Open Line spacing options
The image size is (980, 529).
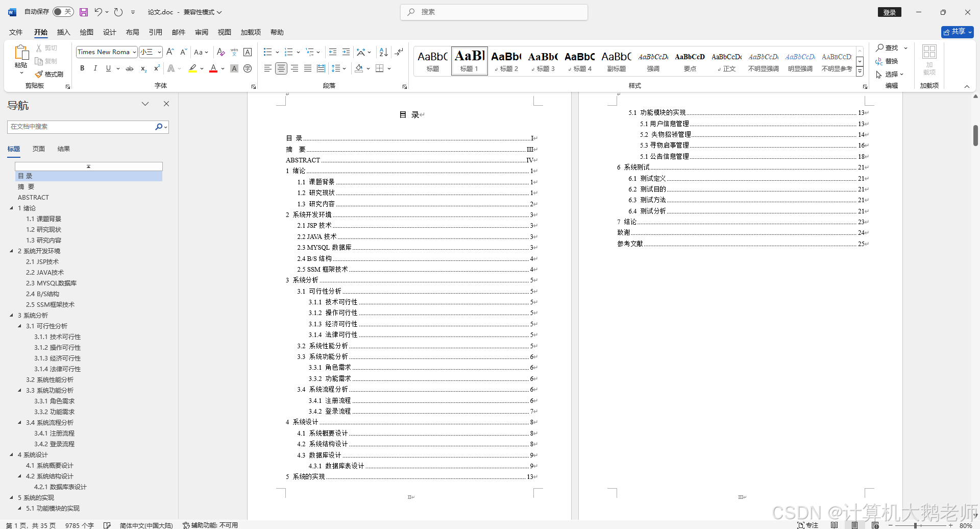click(338, 68)
